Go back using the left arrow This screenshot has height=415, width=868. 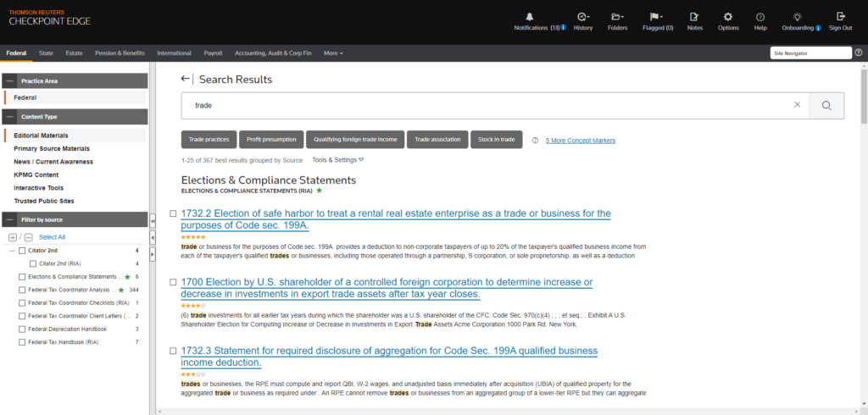point(186,79)
